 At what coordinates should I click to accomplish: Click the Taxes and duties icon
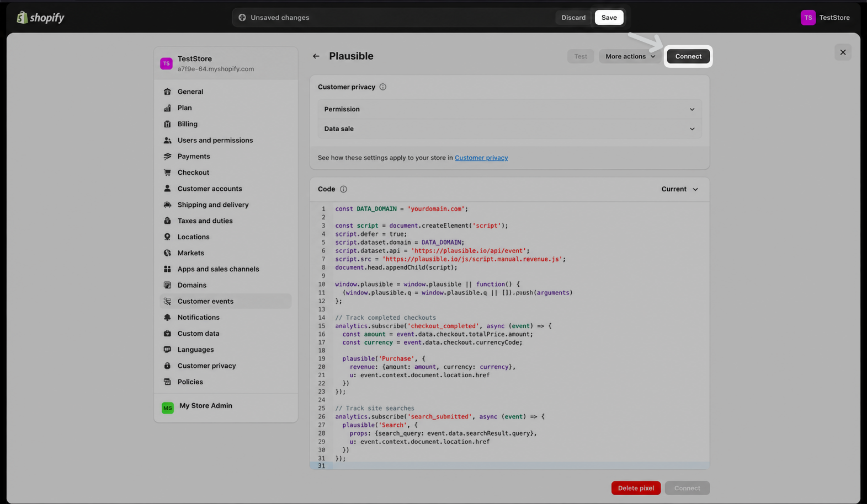167,221
